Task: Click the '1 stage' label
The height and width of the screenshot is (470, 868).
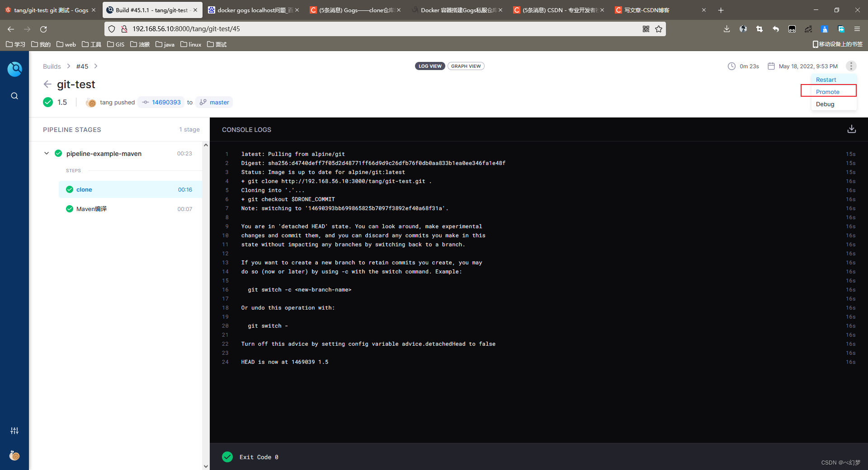Action: [189, 129]
